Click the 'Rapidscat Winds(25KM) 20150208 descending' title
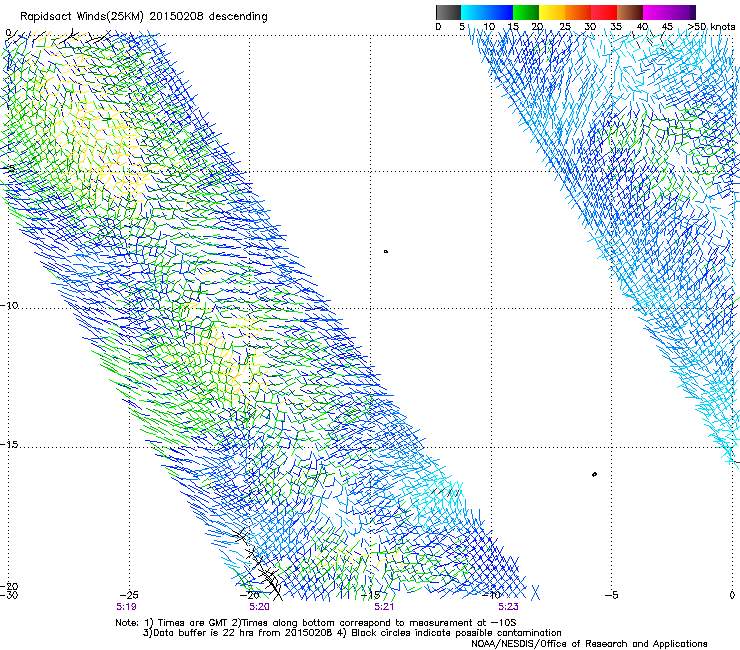 144,17
